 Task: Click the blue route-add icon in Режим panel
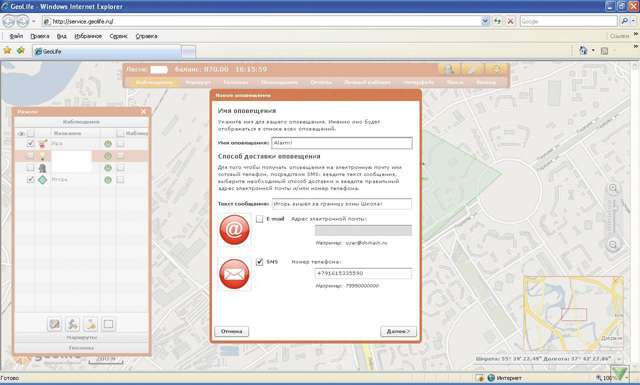point(72,324)
